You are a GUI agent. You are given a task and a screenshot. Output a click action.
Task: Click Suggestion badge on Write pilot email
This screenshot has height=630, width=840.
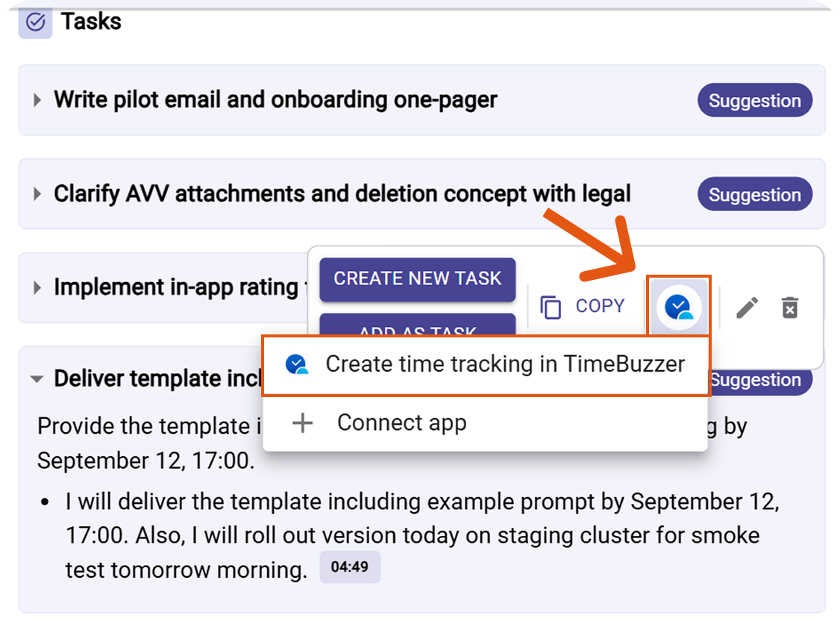(754, 101)
